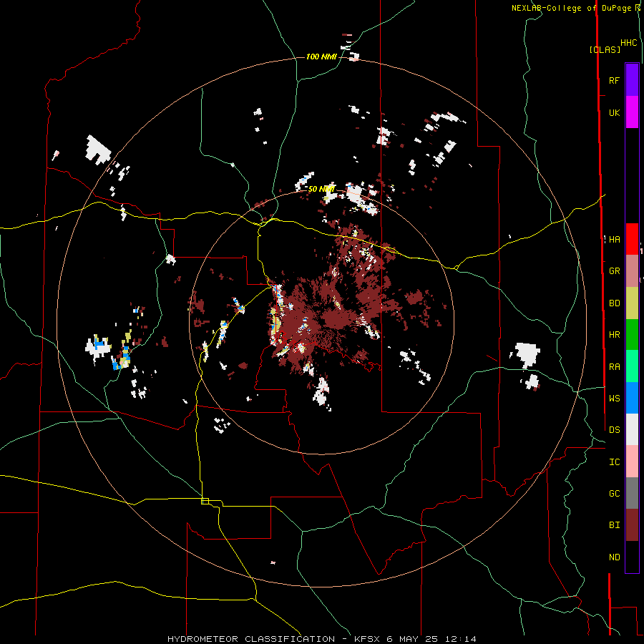
Task: Pick the dark green HR legend swatch
Action: click(632, 335)
